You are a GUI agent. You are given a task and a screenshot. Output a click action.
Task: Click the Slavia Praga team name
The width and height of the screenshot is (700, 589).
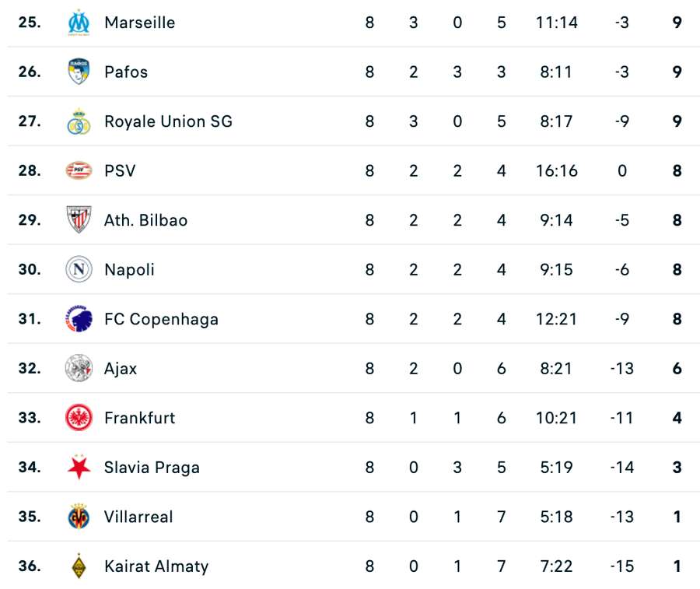tap(152, 467)
